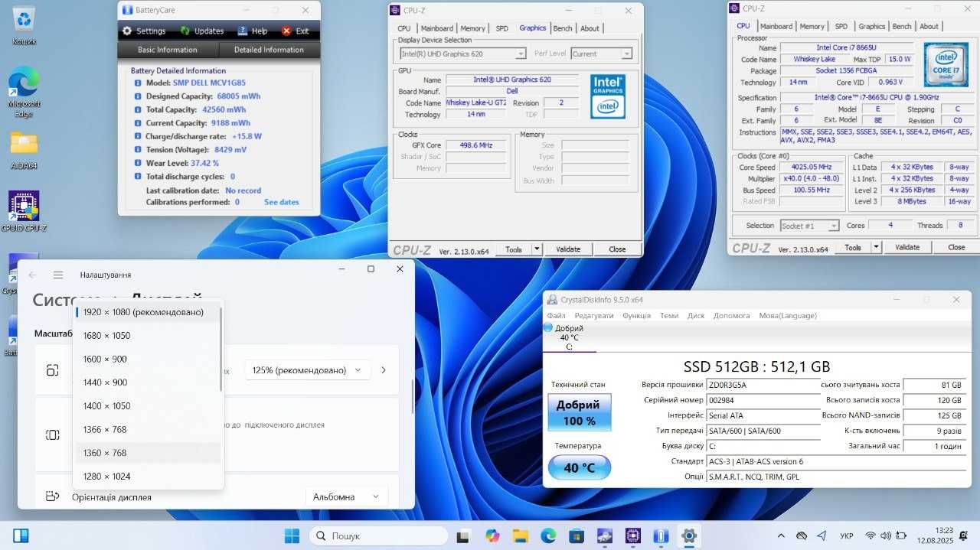The image size is (980, 550).
Task: Open Мова(Language) menu in CrystalDiskInfo
Action: point(788,315)
